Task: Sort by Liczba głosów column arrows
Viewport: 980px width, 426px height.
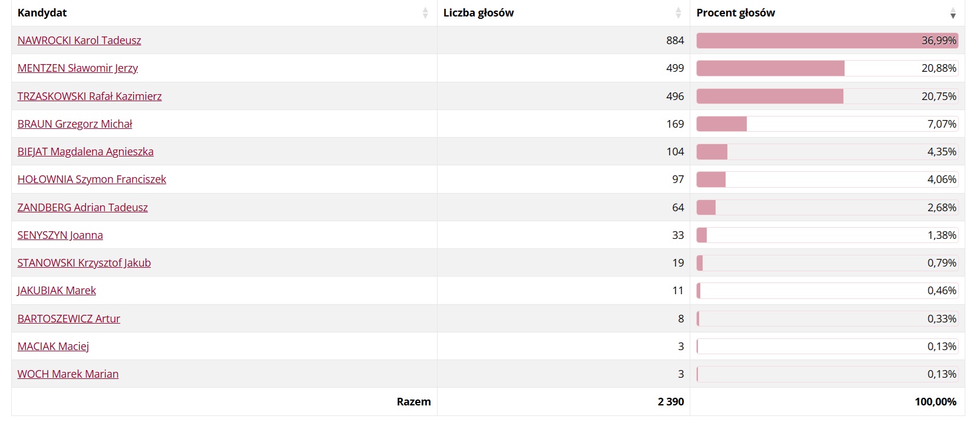Action: coord(678,13)
